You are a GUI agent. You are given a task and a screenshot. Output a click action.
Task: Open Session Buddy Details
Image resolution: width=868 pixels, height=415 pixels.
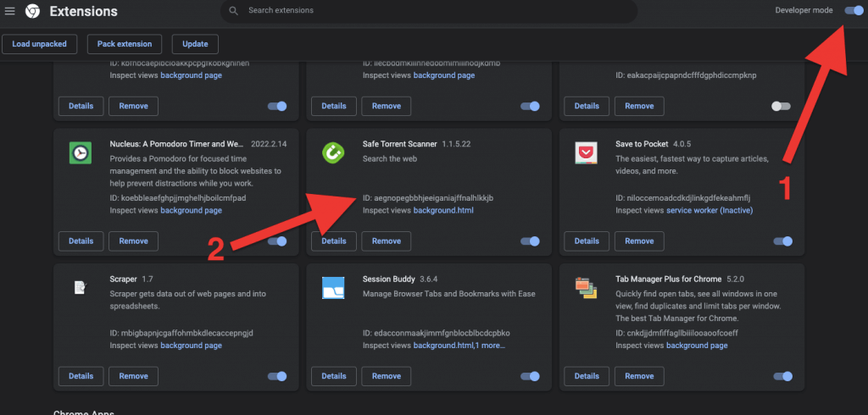334,376
